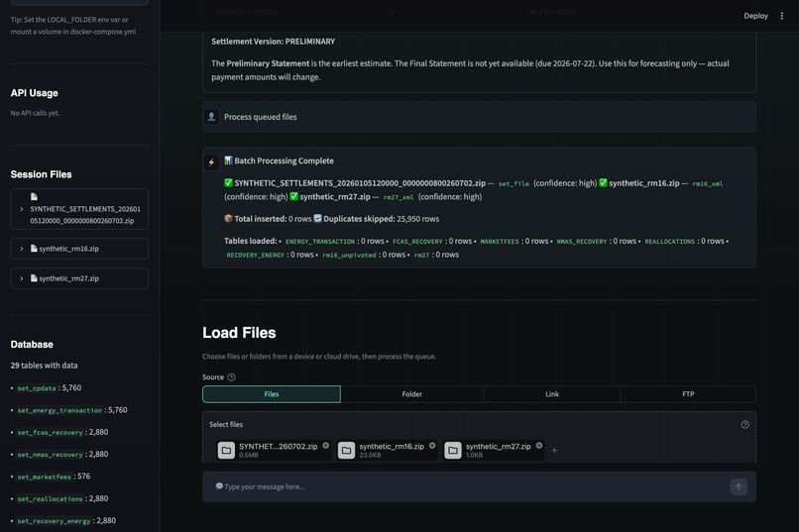Click the MARKETFEES table tag
Image resolution: width=799 pixels, height=532 pixels.
pos(500,242)
